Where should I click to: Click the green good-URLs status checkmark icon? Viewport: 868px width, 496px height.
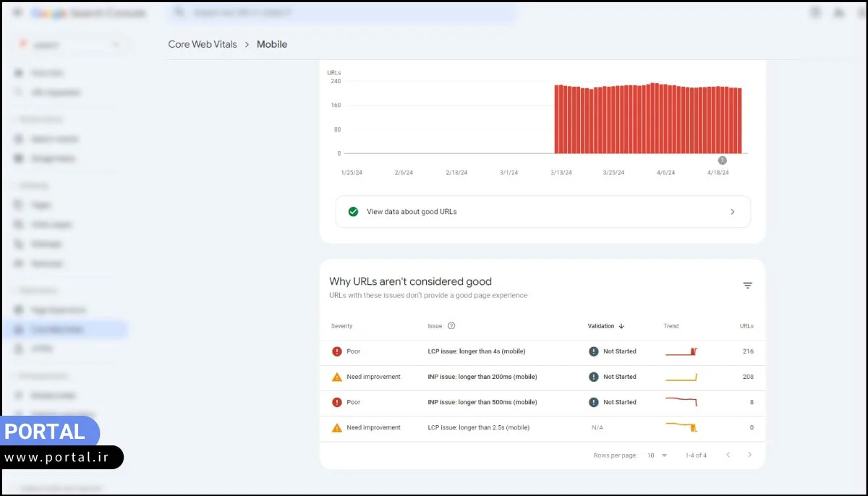pyautogui.click(x=353, y=211)
